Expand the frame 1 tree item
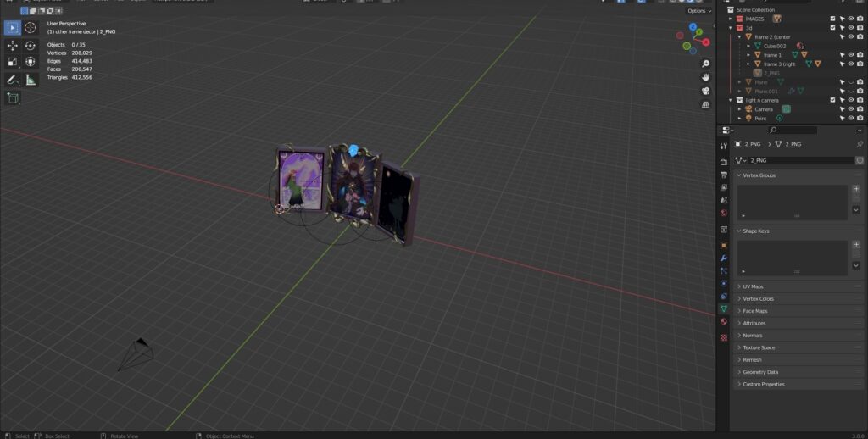Screen dimensions: 868x439 (x=749, y=55)
